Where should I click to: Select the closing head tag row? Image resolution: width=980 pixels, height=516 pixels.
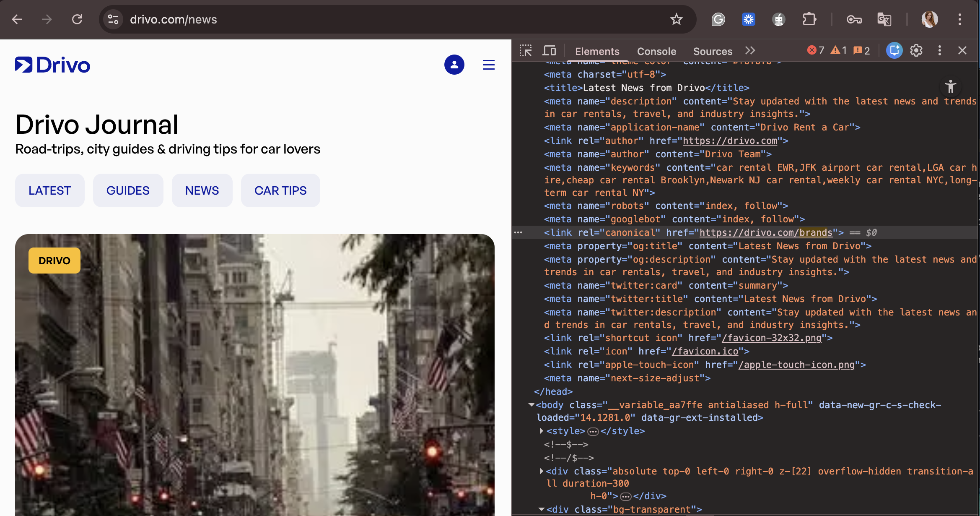(x=745, y=391)
